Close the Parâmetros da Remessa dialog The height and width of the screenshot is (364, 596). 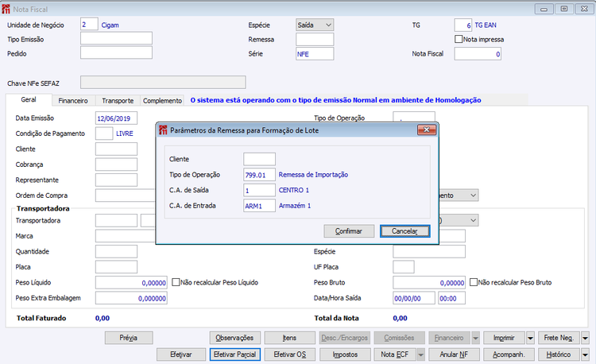[427, 130]
